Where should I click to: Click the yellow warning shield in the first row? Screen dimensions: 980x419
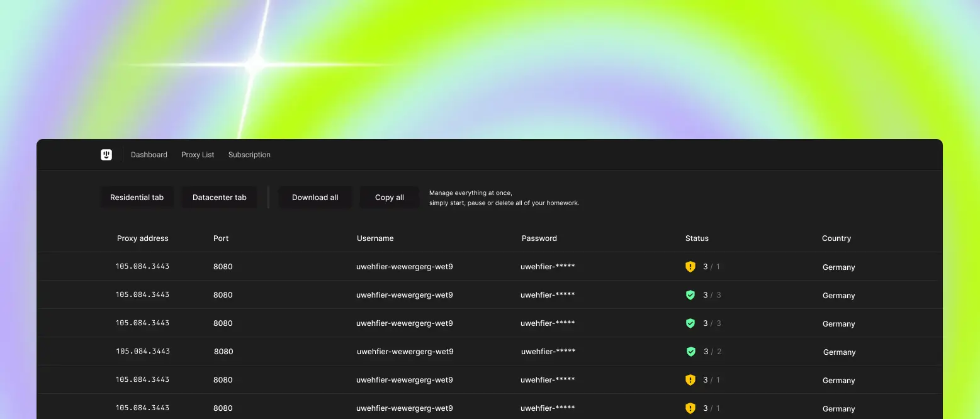[x=690, y=266]
